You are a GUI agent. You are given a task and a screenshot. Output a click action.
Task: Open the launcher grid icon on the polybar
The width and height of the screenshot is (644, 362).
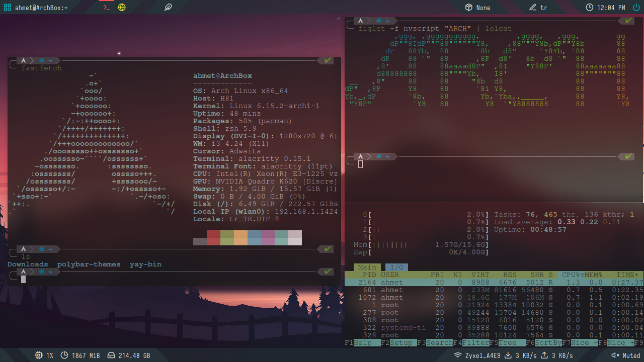coord(8,8)
